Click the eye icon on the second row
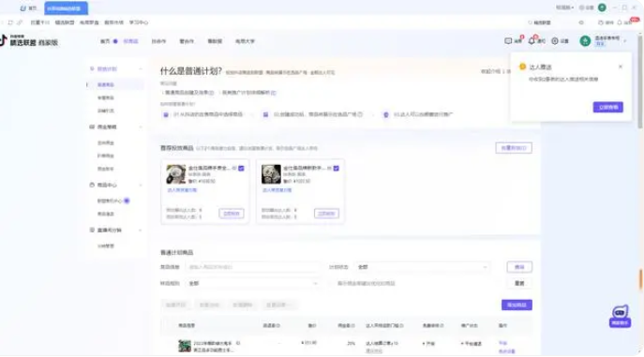Screen dimensions: 644x357 (x=581, y=22)
